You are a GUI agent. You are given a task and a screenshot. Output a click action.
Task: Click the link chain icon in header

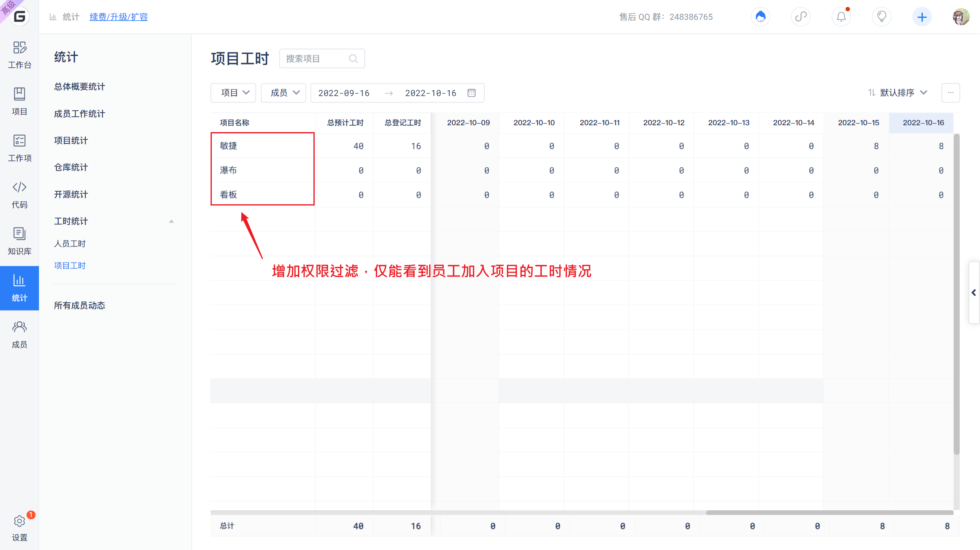pyautogui.click(x=801, y=17)
